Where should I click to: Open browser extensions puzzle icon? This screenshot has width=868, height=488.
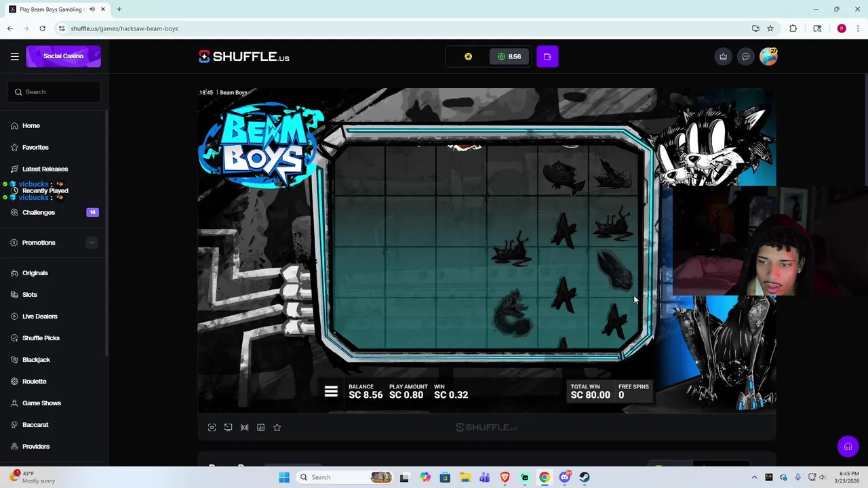pos(793,28)
